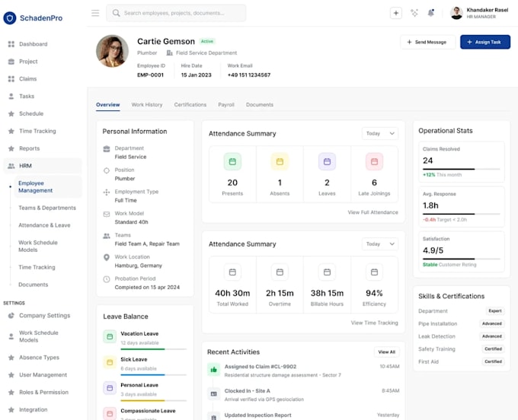Open User Management settings
518x420 pixels.
(43, 375)
